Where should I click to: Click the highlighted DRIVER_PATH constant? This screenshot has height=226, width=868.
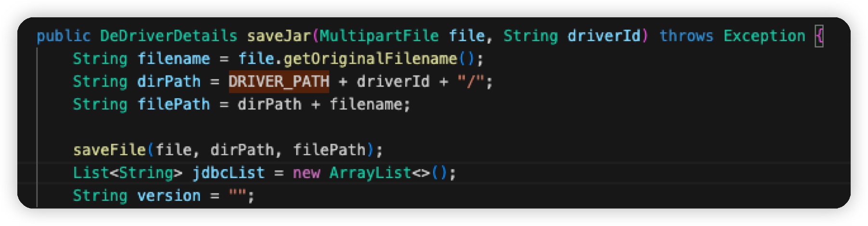tap(279, 81)
